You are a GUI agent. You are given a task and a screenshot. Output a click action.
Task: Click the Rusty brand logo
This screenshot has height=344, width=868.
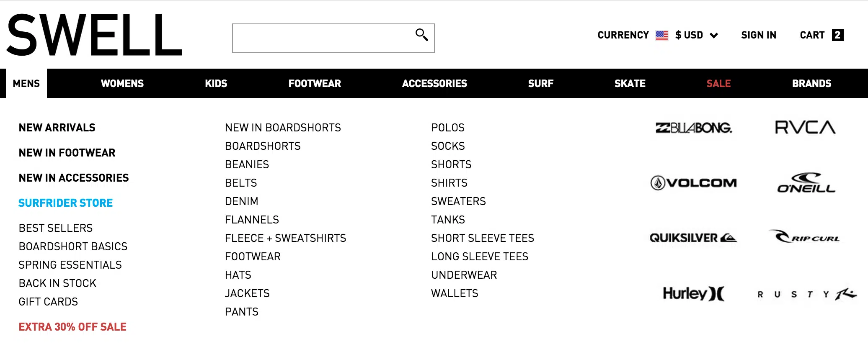click(x=806, y=294)
